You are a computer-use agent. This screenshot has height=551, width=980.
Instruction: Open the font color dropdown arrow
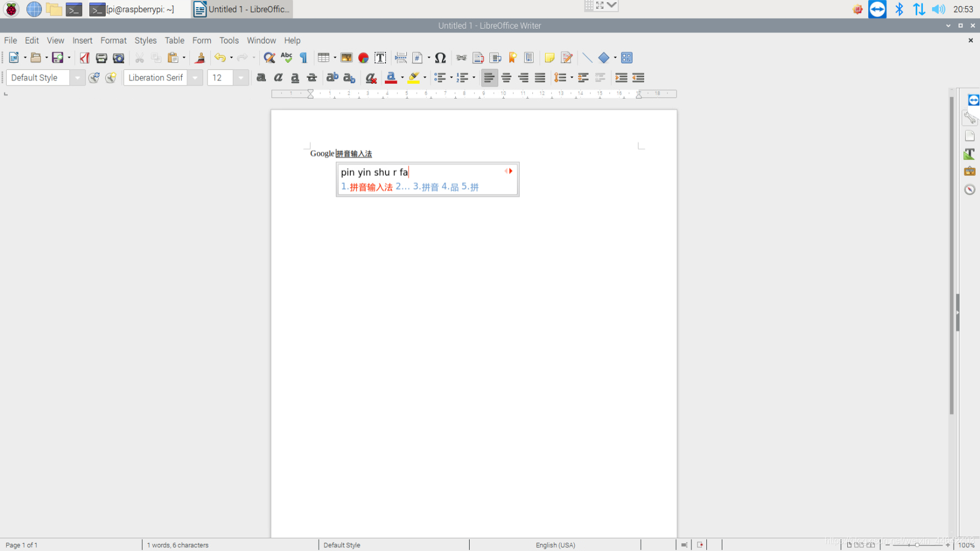click(x=402, y=78)
